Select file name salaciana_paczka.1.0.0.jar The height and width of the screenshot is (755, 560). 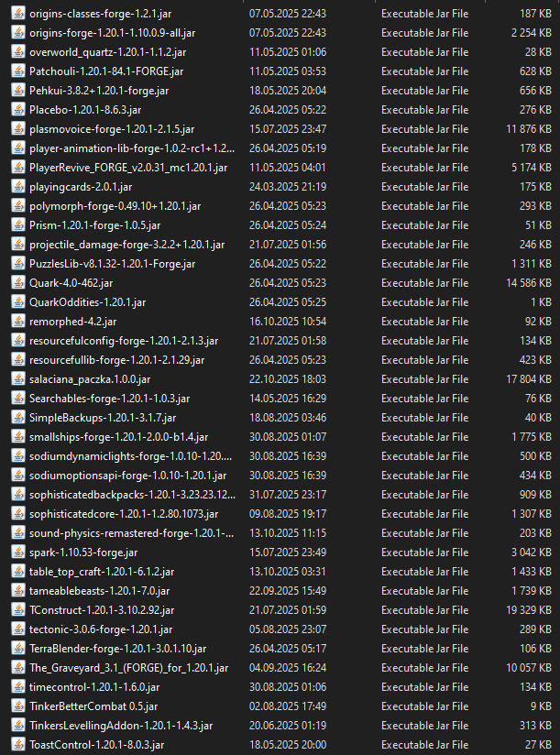[90, 379]
